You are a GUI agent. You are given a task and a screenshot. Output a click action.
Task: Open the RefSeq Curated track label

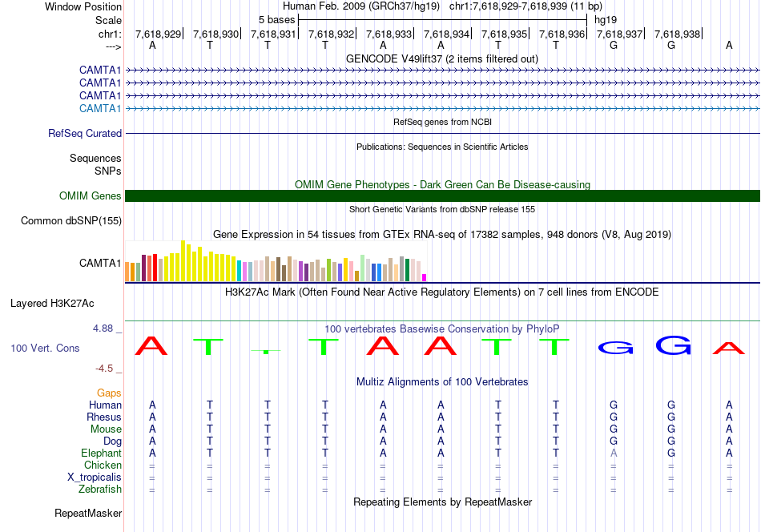[x=85, y=133]
